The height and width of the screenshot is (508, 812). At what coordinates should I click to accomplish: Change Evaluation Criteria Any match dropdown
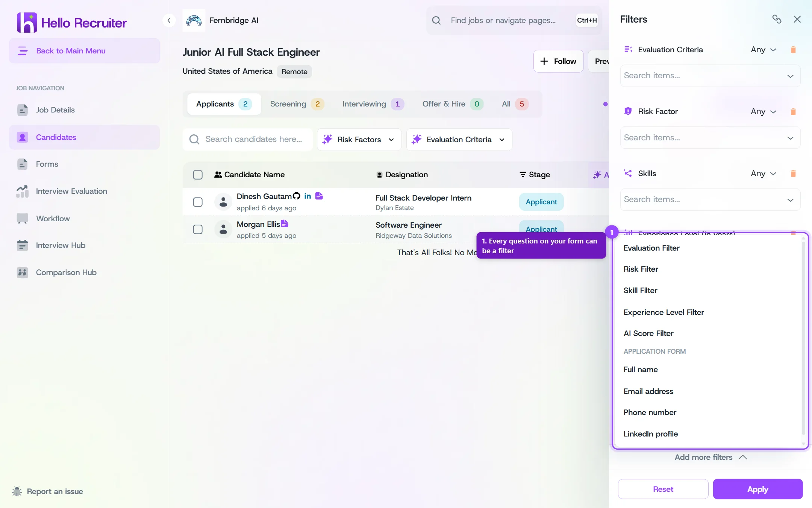pos(763,50)
